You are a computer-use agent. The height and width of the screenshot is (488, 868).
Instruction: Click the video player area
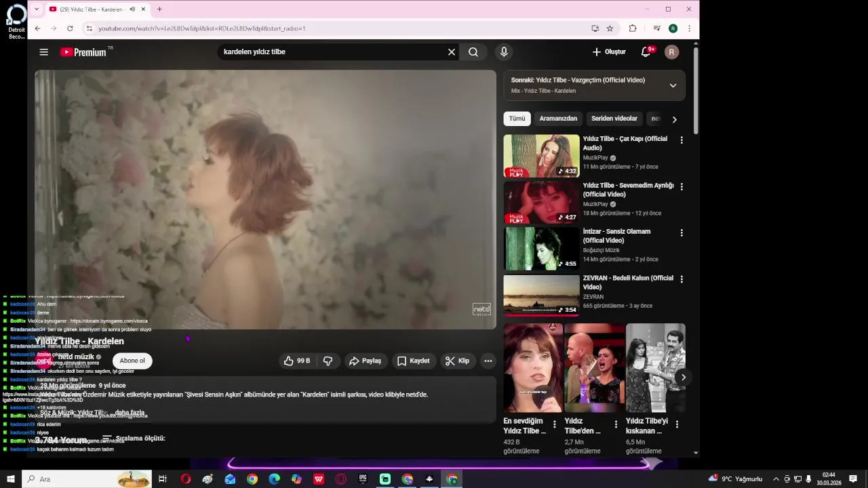tap(265, 199)
